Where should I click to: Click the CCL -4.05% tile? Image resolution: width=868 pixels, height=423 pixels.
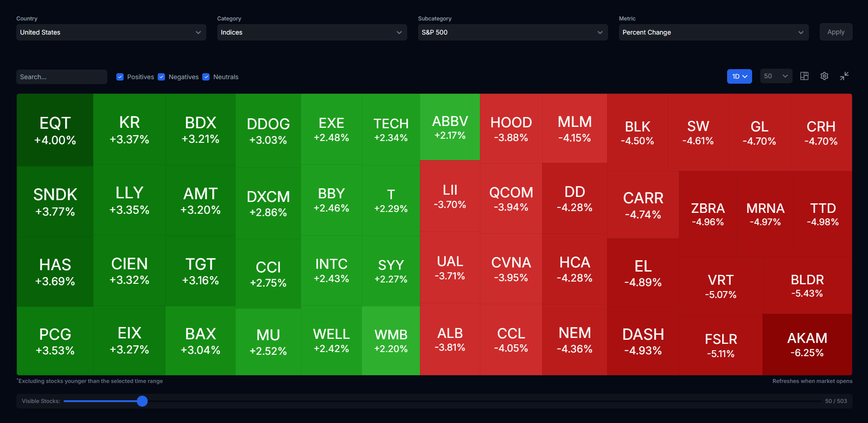[x=511, y=340]
